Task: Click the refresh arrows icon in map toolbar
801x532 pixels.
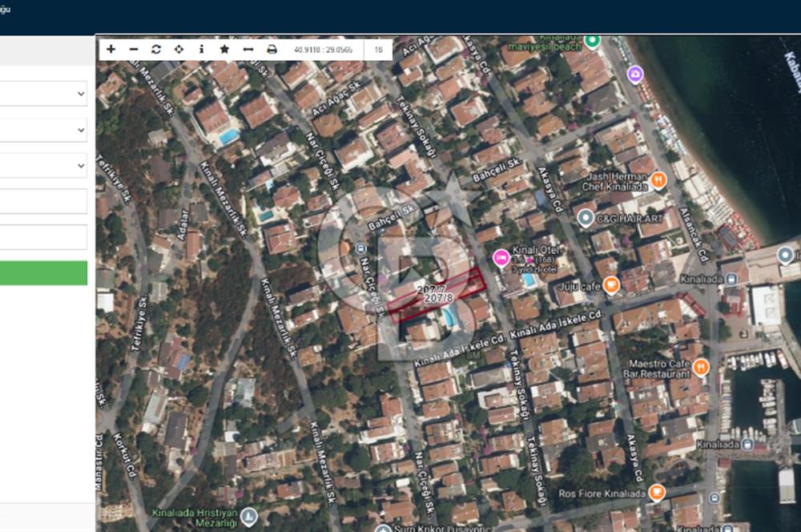Action: pyautogui.click(x=156, y=49)
